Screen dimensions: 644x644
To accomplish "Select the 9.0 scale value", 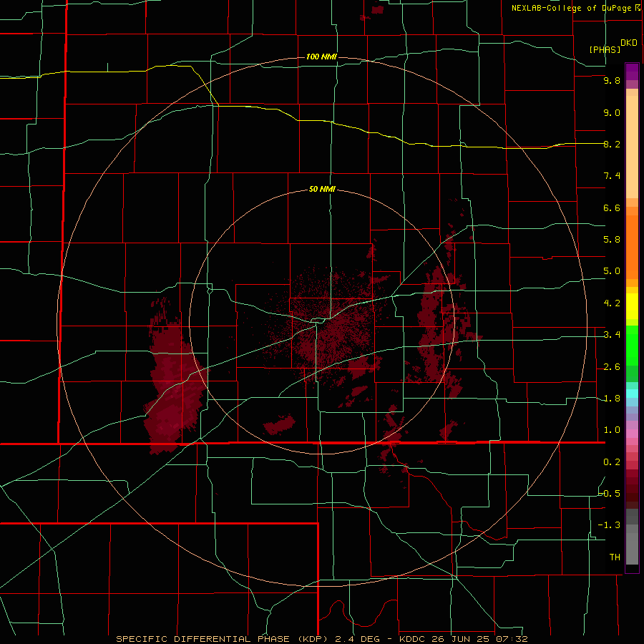I will click(x=612, y=112).
